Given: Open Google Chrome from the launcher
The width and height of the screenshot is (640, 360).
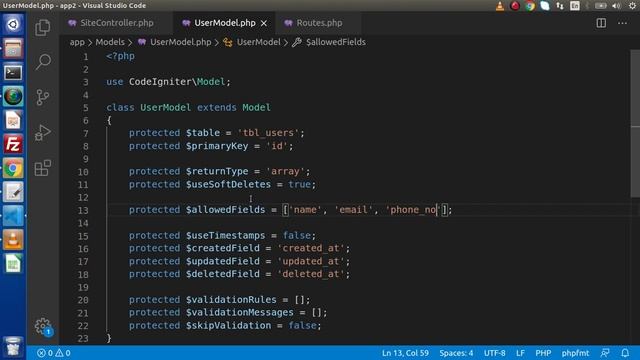Looking at the screenshot, I should pyautogui.click(x=13, y=168).
